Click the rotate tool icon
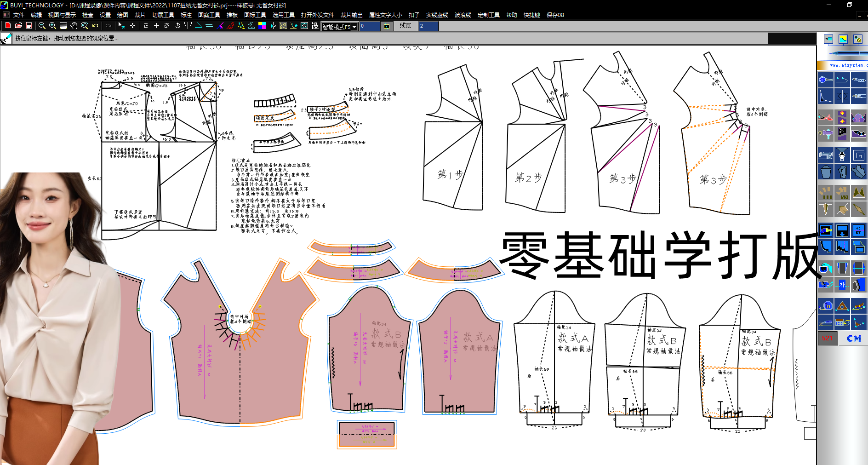 (177, 26)
